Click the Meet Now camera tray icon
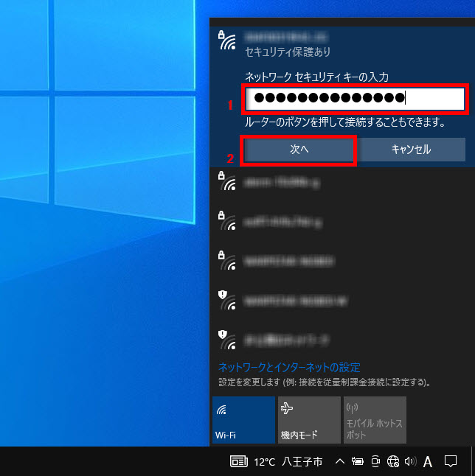This screenshot has height=476, width=475. [375, 462]
